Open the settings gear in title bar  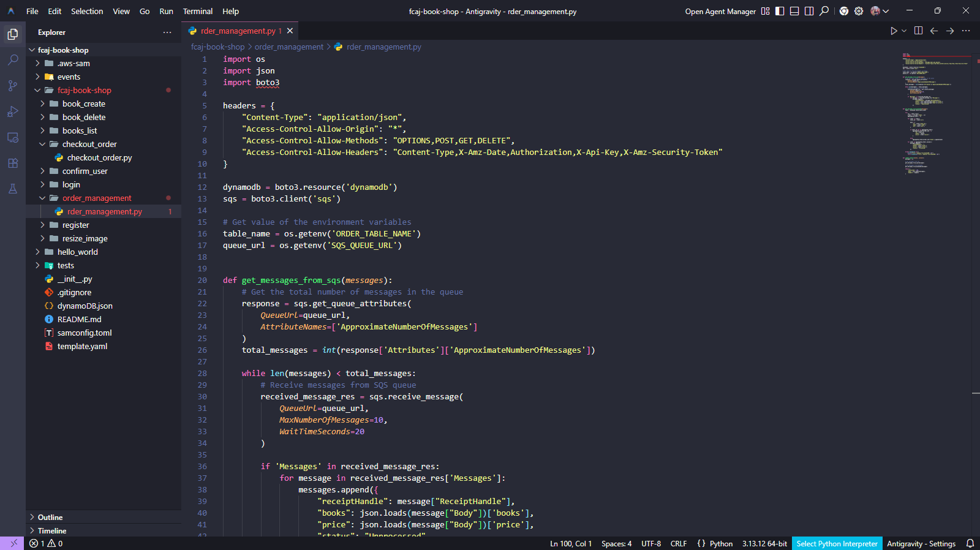859,11
